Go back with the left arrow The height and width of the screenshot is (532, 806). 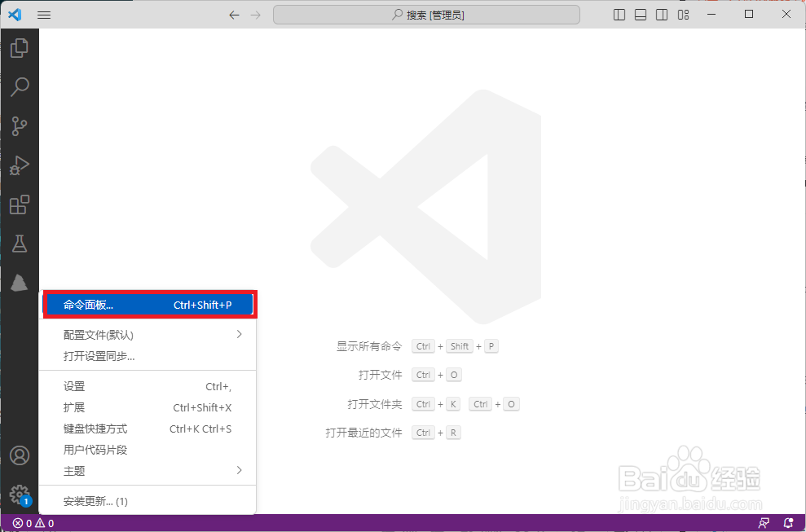[x=235, y=15]
